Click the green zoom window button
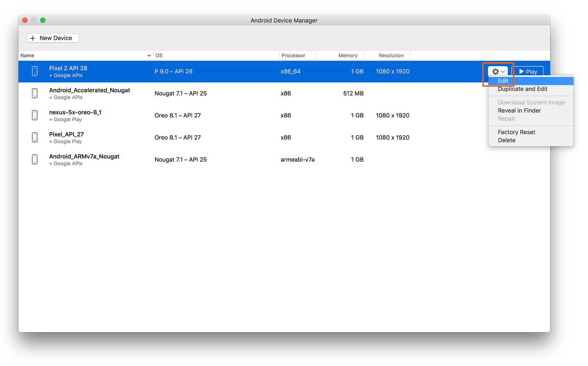Image resolution: width=588 pixels, height=366 pixels. click(x=43, y=20)
